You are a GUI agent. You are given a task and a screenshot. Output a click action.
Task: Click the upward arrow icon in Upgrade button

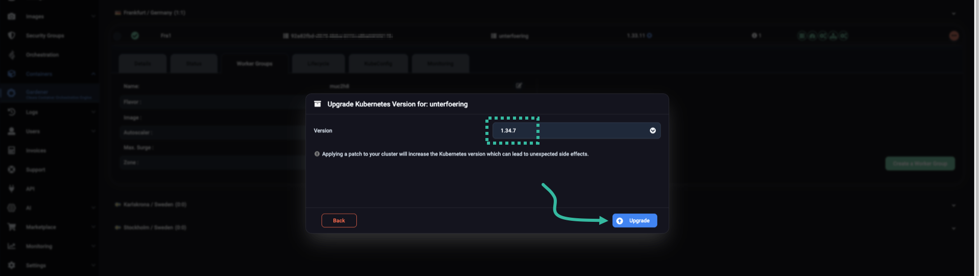point(620,221)
